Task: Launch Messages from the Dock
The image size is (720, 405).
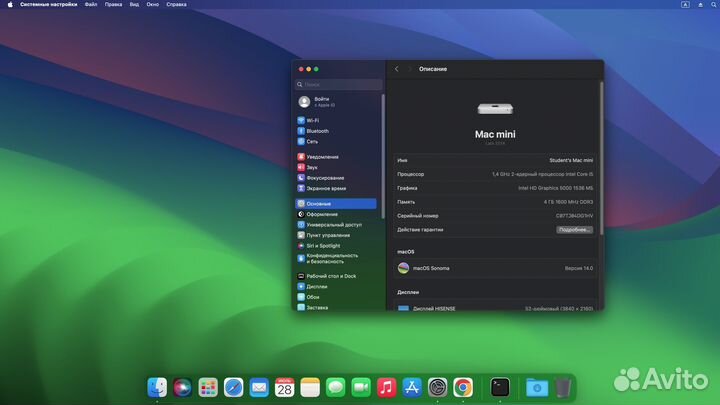Action: (x=335, y=388)
